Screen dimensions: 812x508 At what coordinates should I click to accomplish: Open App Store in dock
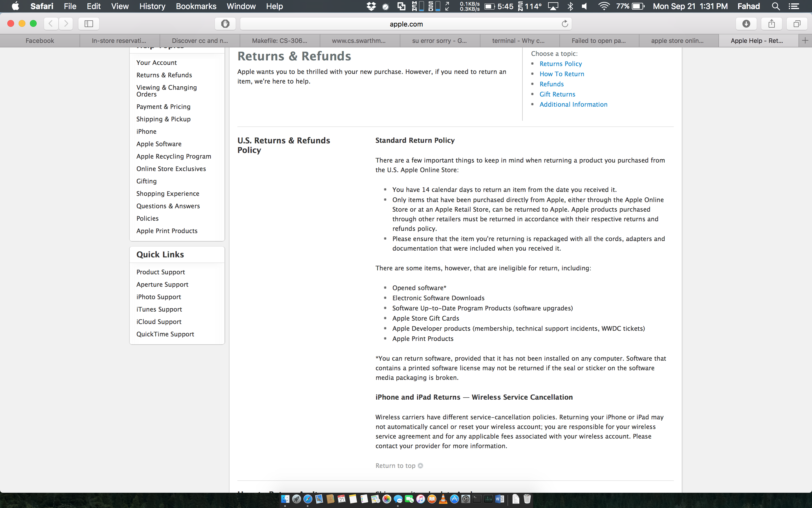(x=454, y=499)
